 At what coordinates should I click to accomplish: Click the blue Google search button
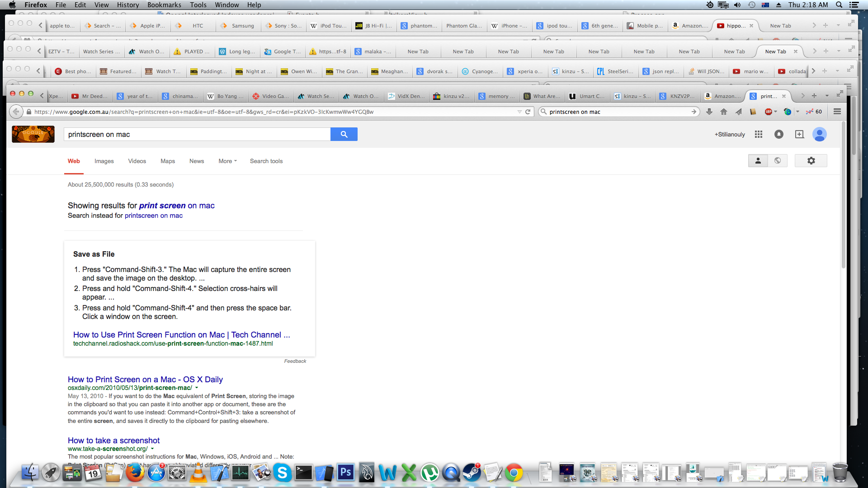[x=344, y=134]
